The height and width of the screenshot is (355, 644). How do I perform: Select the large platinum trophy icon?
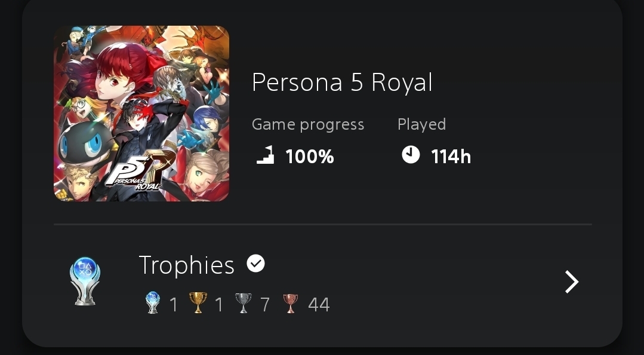85,281
